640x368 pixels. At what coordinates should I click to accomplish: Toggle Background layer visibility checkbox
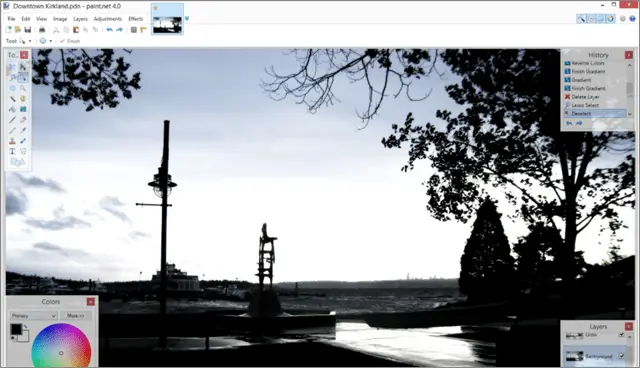(621, 356)
